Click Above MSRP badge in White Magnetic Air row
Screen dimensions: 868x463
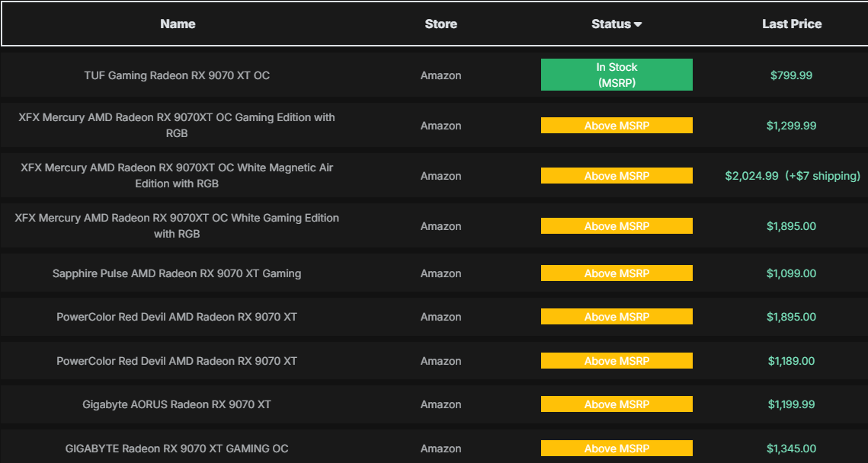(x=617, y=176)
